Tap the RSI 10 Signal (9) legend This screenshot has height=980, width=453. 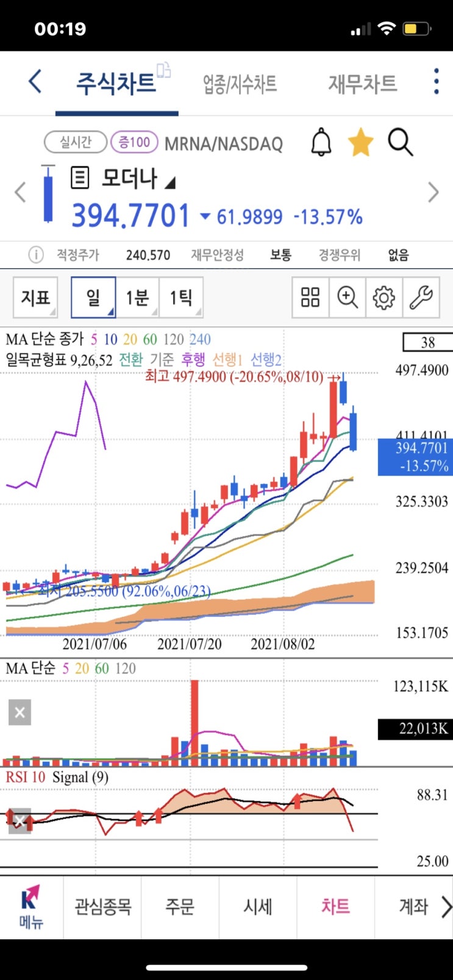pos(57,778)
